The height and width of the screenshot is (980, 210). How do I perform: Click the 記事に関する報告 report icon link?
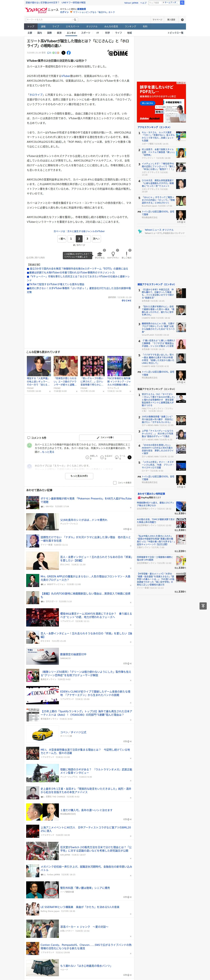[x=35, y=258]
